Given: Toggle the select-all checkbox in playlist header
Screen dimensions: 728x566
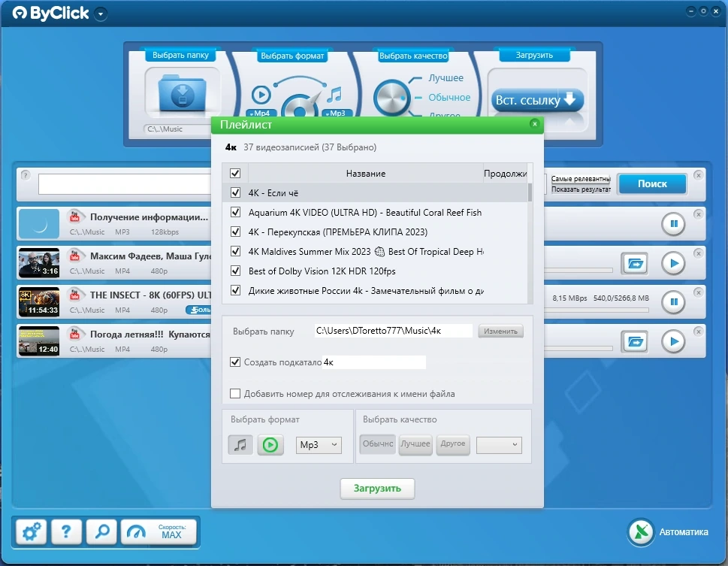Looking at the screenshot, I should point(235,174).
